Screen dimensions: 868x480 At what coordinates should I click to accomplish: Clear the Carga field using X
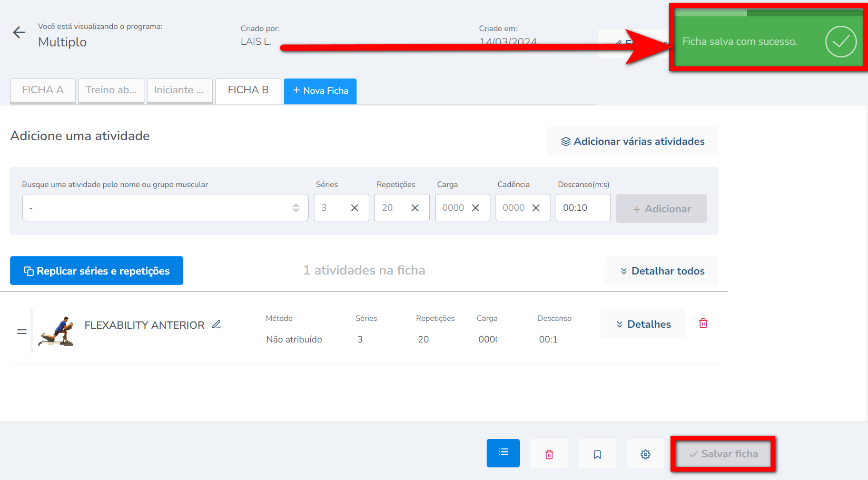(x=476, y=208)
